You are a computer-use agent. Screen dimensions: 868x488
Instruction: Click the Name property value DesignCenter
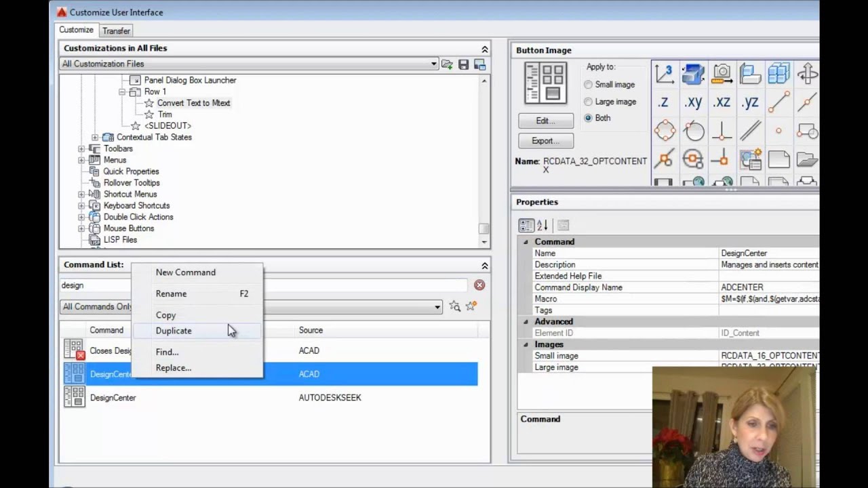point(769,253)
